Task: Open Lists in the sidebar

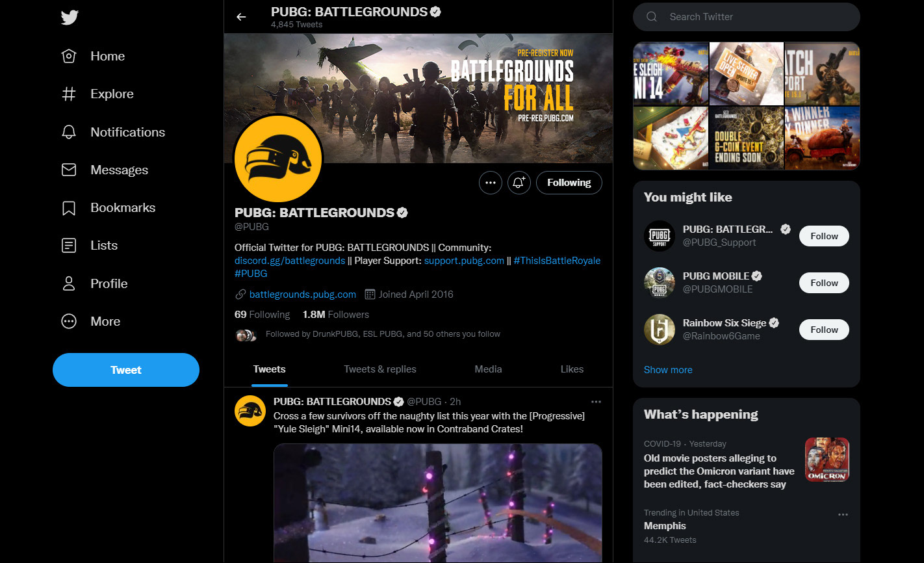Action: click(x=90, y=245)
